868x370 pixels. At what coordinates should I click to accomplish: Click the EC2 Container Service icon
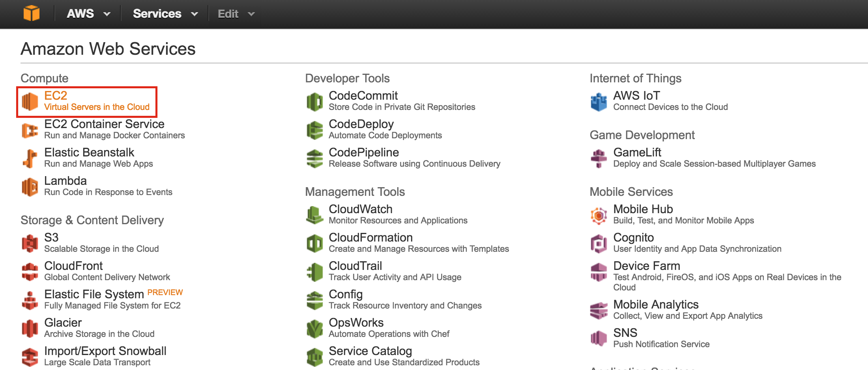30,130
